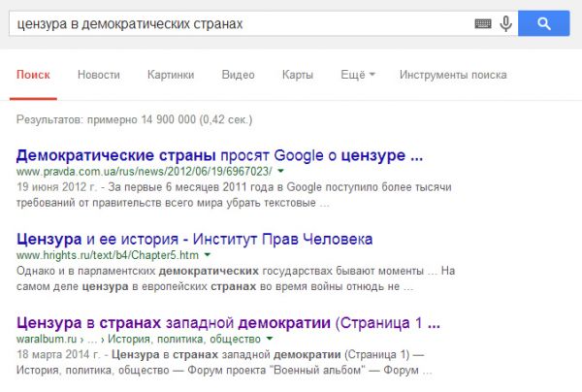Screen dimensions: 582x392
Task: Open the Ещё dropdown menu
Action: tap(358, 75)
